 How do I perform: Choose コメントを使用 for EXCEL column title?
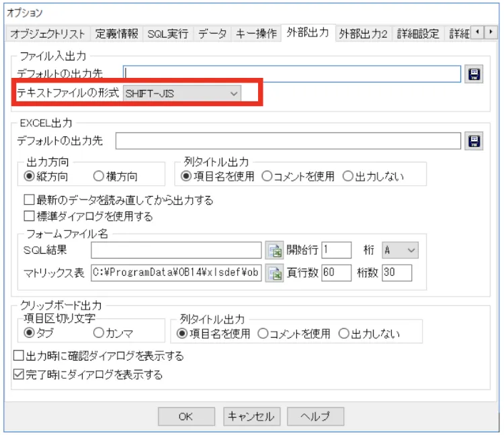pyautogui.click(x=298, y=177)
